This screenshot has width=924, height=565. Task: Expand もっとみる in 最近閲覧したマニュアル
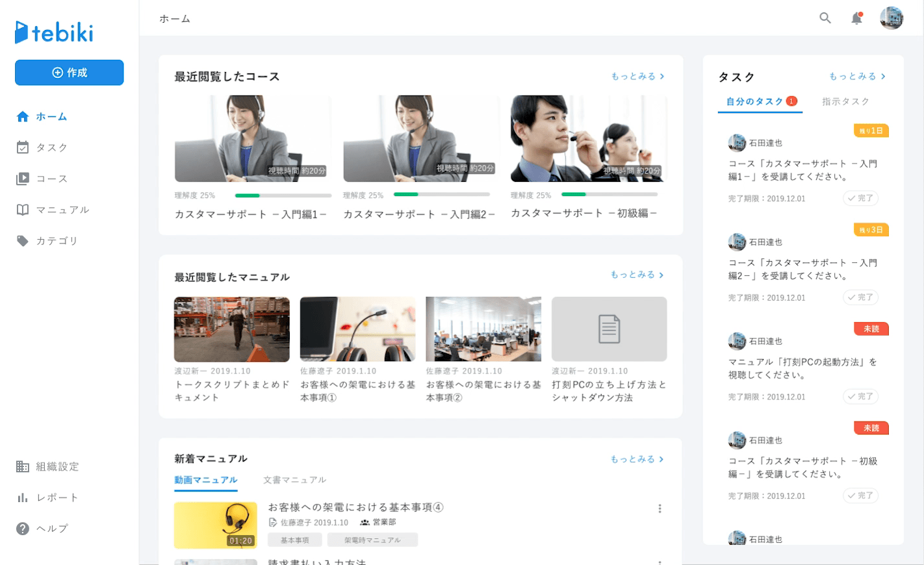[638, 275]
